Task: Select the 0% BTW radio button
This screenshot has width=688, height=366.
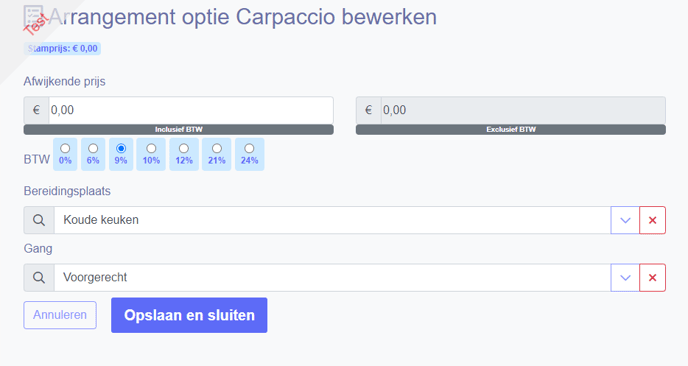Action: click(x=65, y=148)
